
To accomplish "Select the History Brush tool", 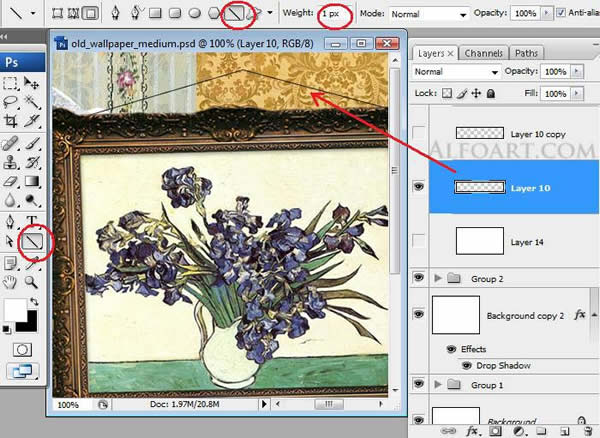I will (x=32, y=163).
